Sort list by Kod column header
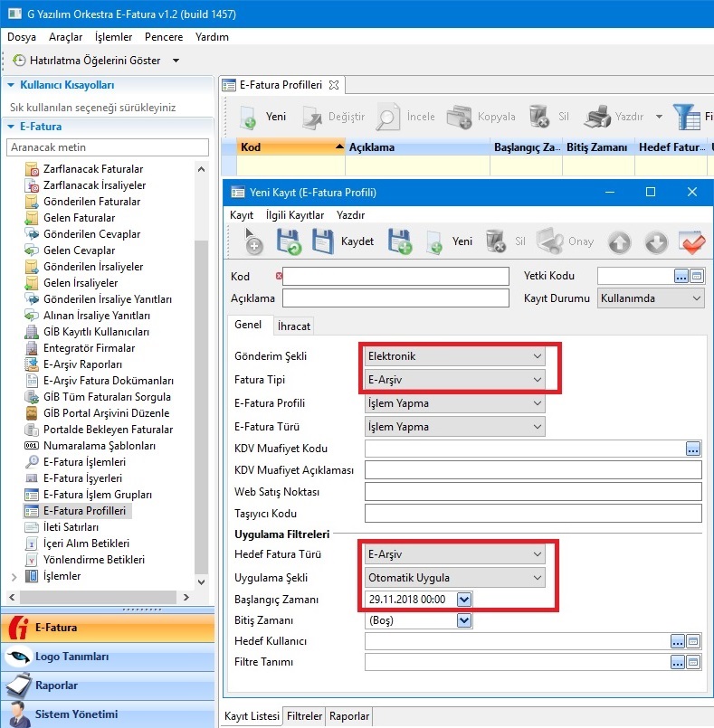 pos(290,147)
